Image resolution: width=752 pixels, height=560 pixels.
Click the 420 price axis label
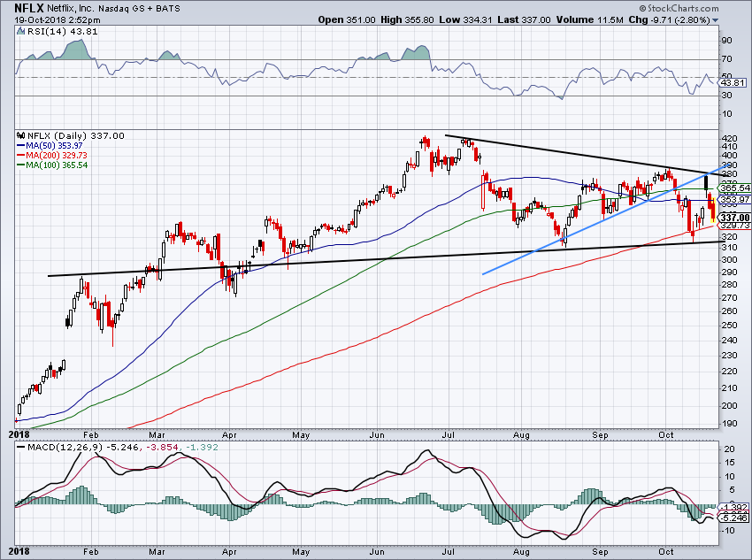pyautogui.click(x=729, y=138)
